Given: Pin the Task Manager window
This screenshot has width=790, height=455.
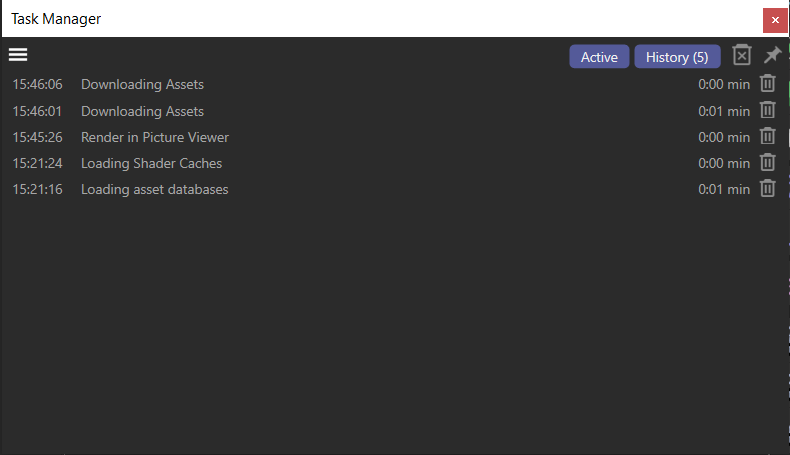Looking at the screenshot, I should (x=772, y=56).
